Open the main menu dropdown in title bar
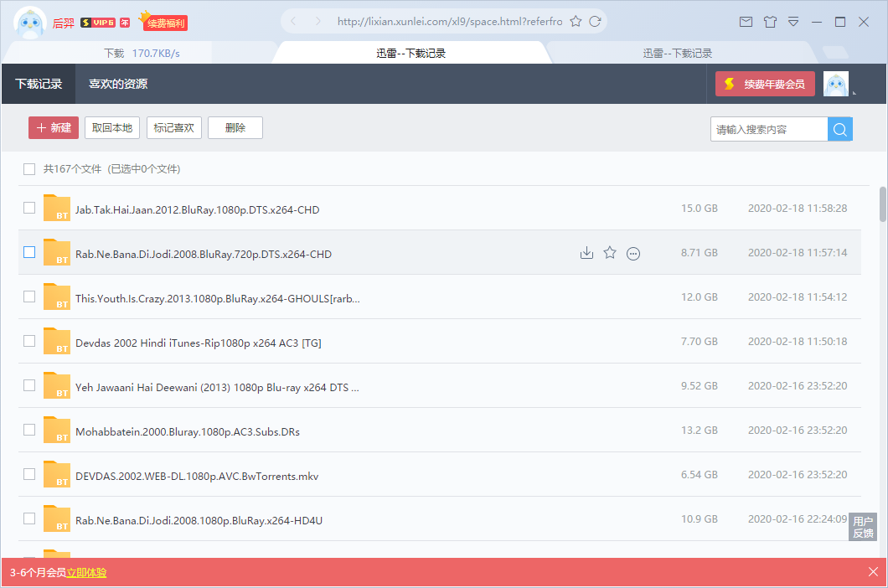The image size is (888, 588). click(x=793, y=22)
